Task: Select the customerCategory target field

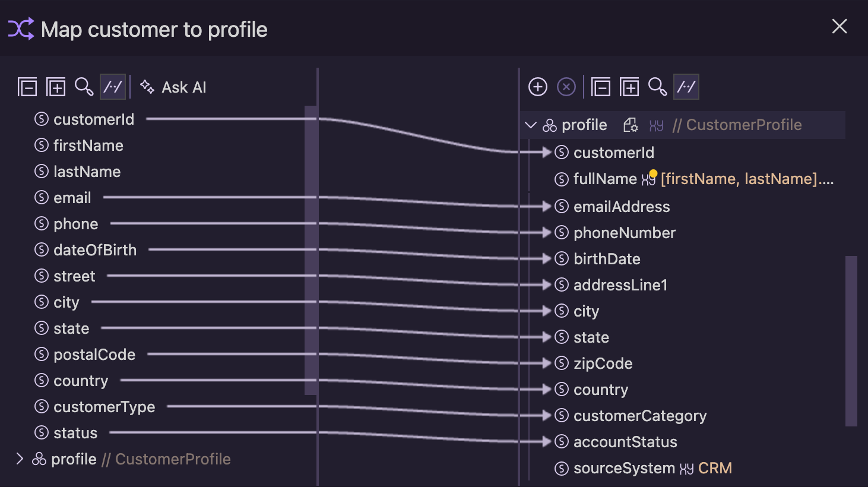Action: (x=631, y=416)
